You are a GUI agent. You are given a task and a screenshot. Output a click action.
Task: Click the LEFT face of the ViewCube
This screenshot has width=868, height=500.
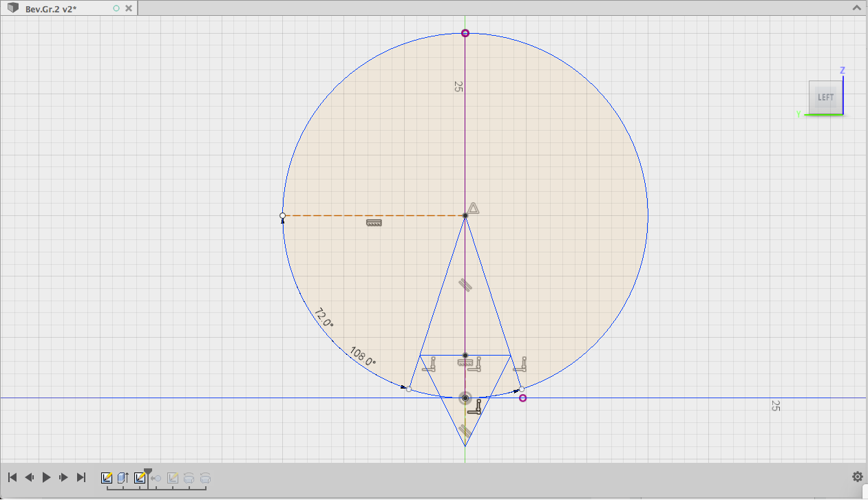(x=825, y=97)
